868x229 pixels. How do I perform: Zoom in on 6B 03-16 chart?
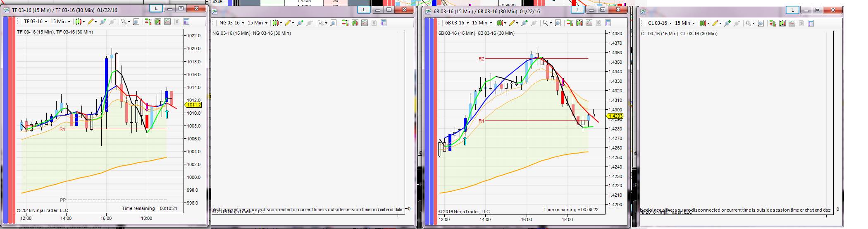525,23
